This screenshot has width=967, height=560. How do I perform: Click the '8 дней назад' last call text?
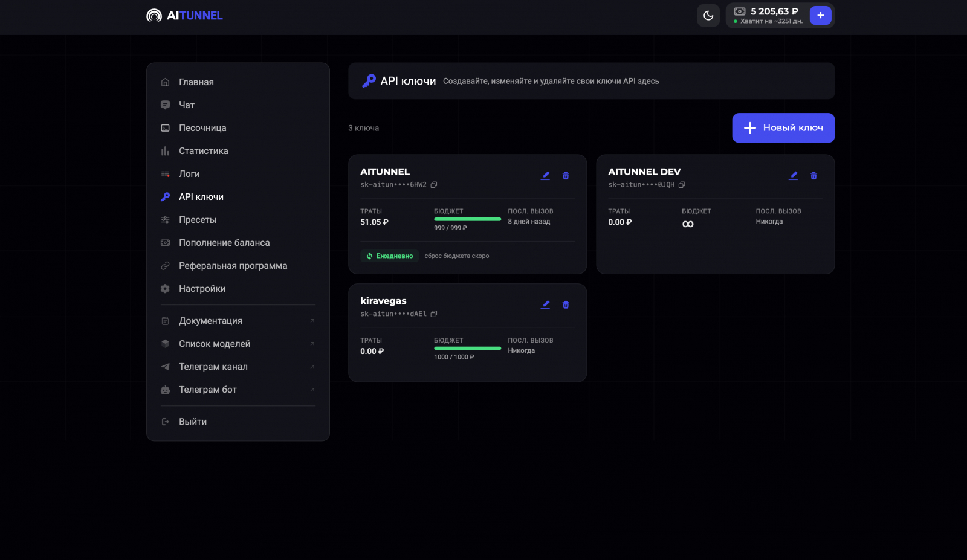tap(529, 222)
